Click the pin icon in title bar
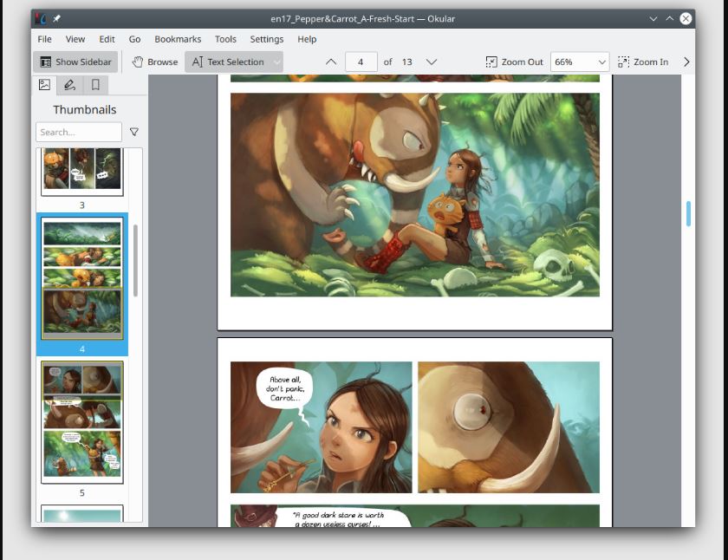This screenshot has height=560, width=728. (56, 18)
